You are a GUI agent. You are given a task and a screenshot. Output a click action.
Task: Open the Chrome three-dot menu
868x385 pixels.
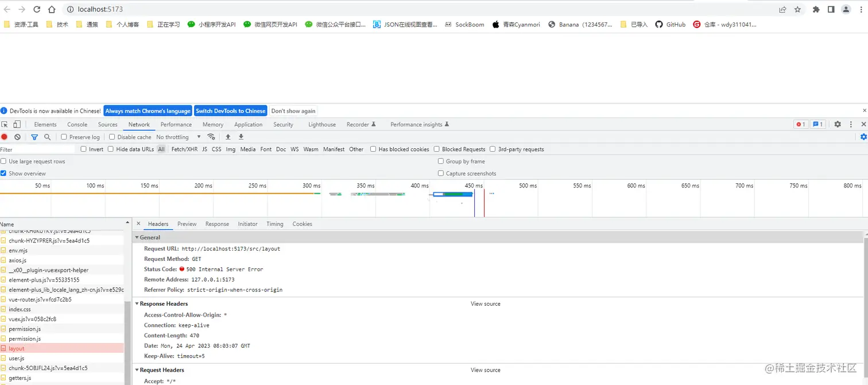click(861, 9)
